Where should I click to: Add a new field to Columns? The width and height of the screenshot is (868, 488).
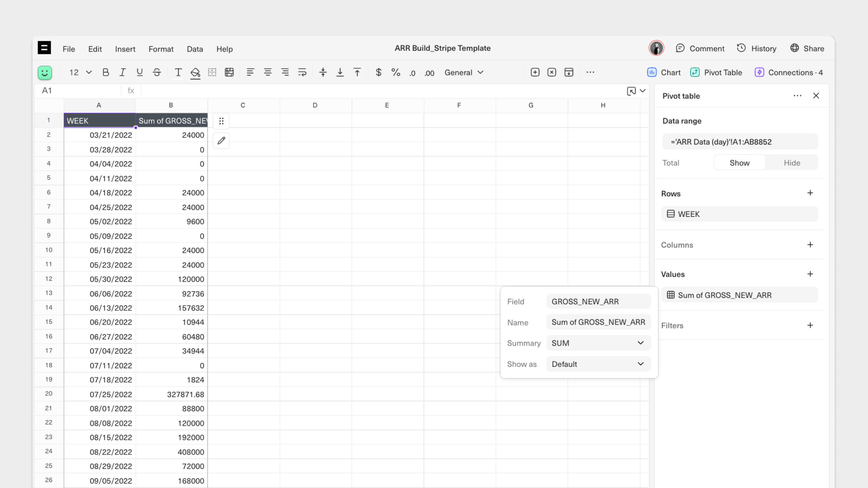click(810, 245)
